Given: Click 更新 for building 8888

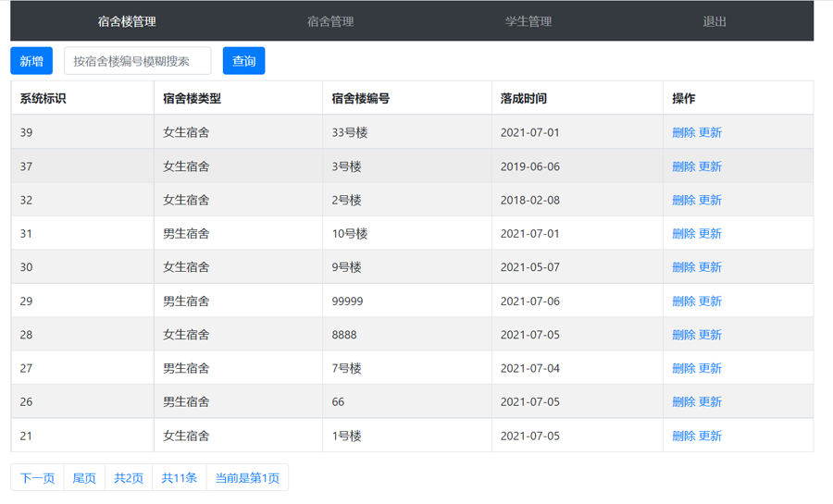Looking at the screenshot, I should 710,335.
